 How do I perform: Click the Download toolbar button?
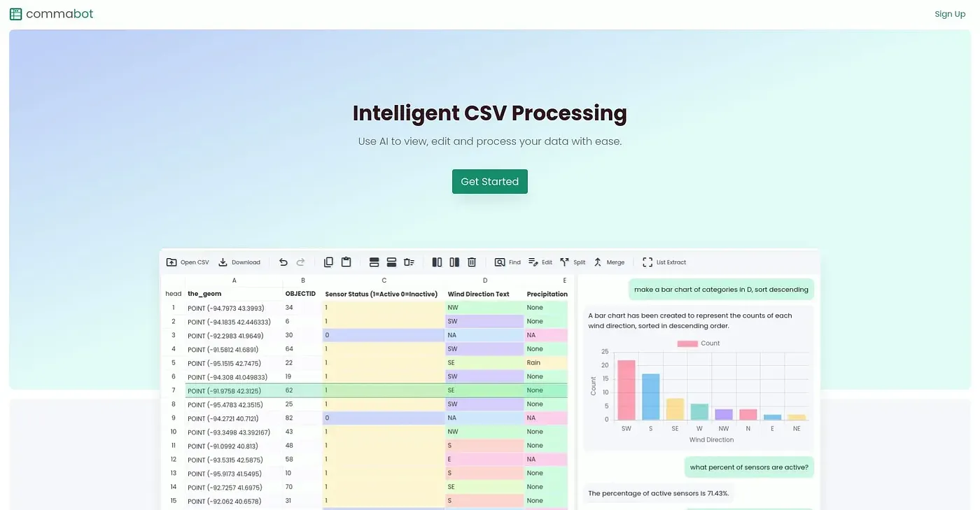[x=239, y=262]
